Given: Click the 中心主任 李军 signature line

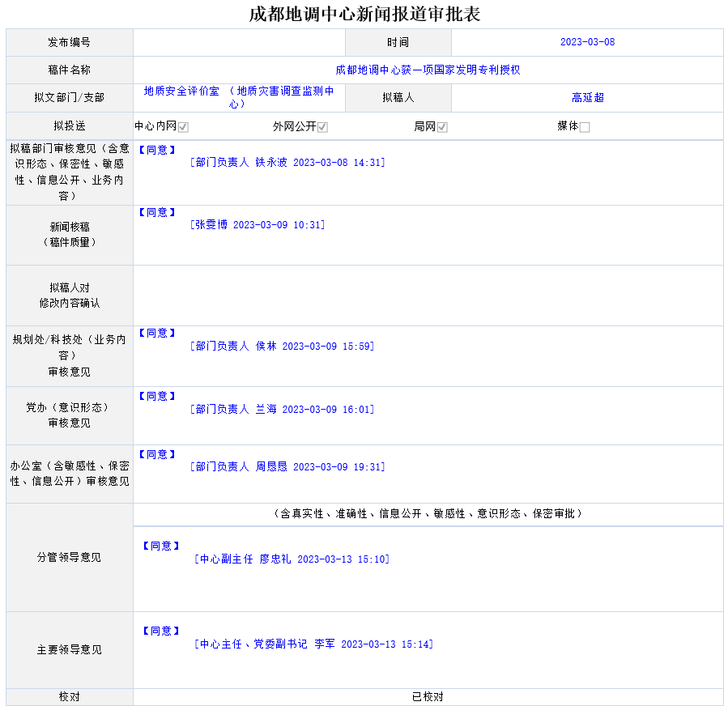Looking at the screenshot, I should click(x=313, y=644).
